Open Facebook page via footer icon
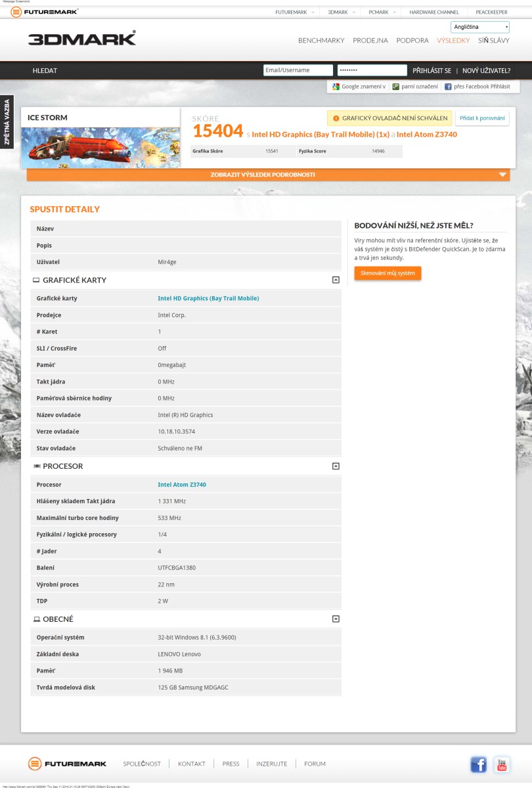The height and width of the screenshot is (788, 532). tap(479, 764)
